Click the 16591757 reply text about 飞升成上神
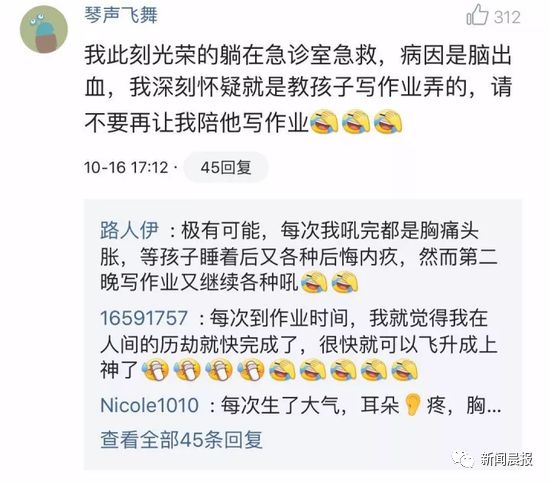Image resolution: width=550 pixels, height=484 pixels. pyautogui.click(x=299, y=345)
